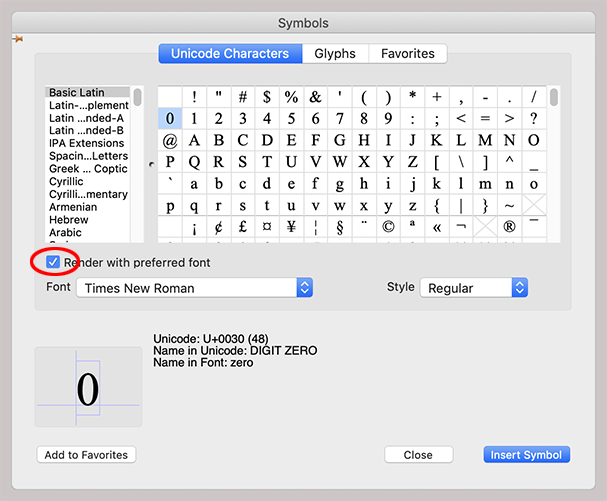Click the splitter arrow beside the character grid
The height and width of the screenshot is (501, 607).
click(x=151, y=164)
